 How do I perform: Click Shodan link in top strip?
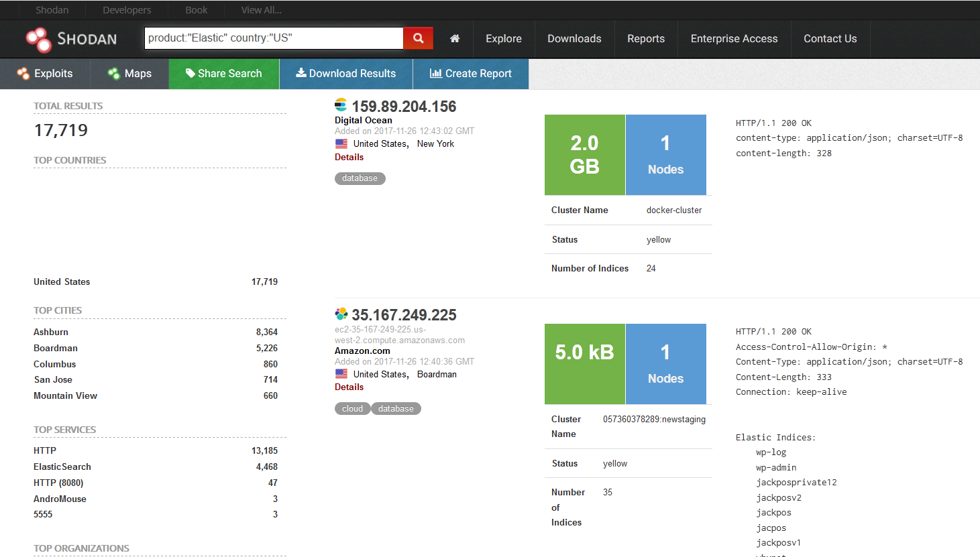coord(52,10)
